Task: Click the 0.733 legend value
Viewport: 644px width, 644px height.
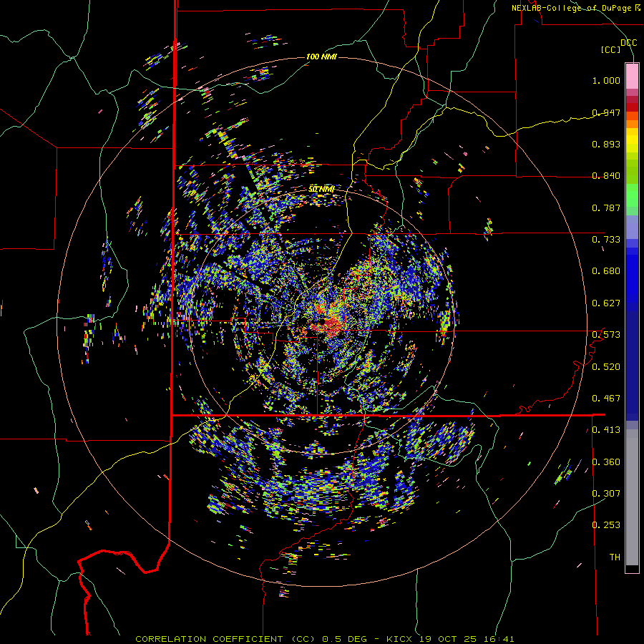Action: pos(606,240)
